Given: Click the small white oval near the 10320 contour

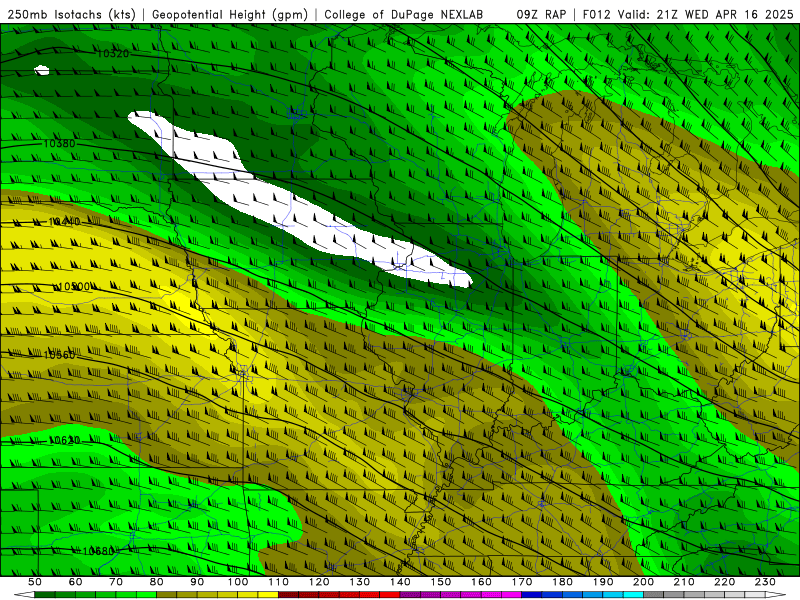Looking at the screenshot, I should pos(42,70).
